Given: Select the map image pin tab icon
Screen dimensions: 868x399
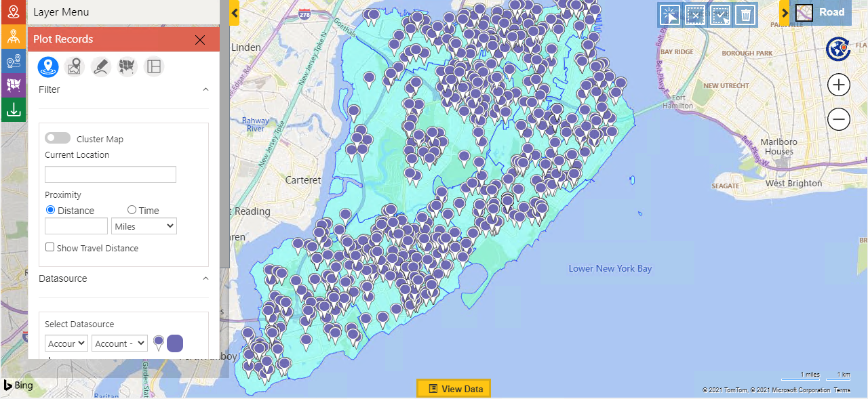Looking at the screenshot, I should (74, 66).
